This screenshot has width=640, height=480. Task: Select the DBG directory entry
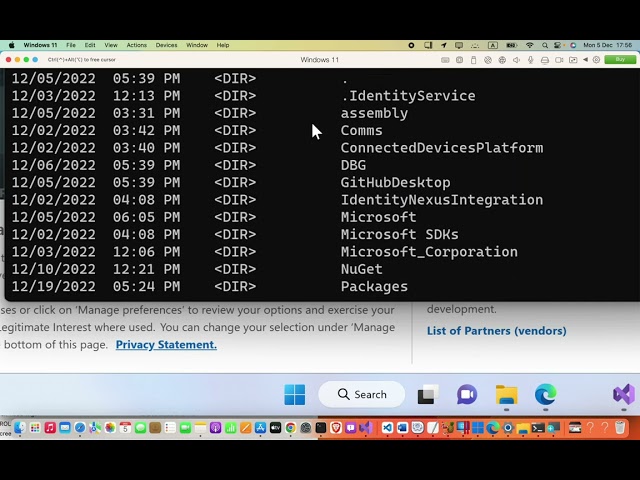pyautogui.click(x=353, y=165)
